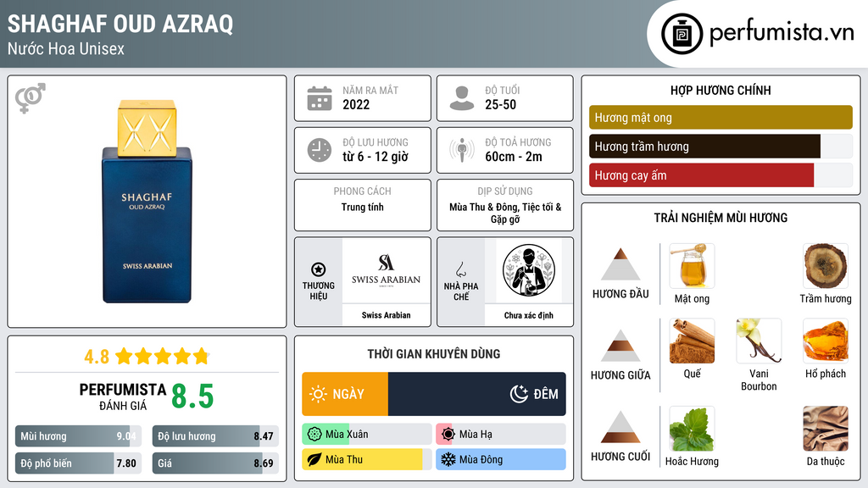The height and width of the screenshot is (488, 868).
Task: Click the Giá 8.69 score bar
Action: point(215,463)
